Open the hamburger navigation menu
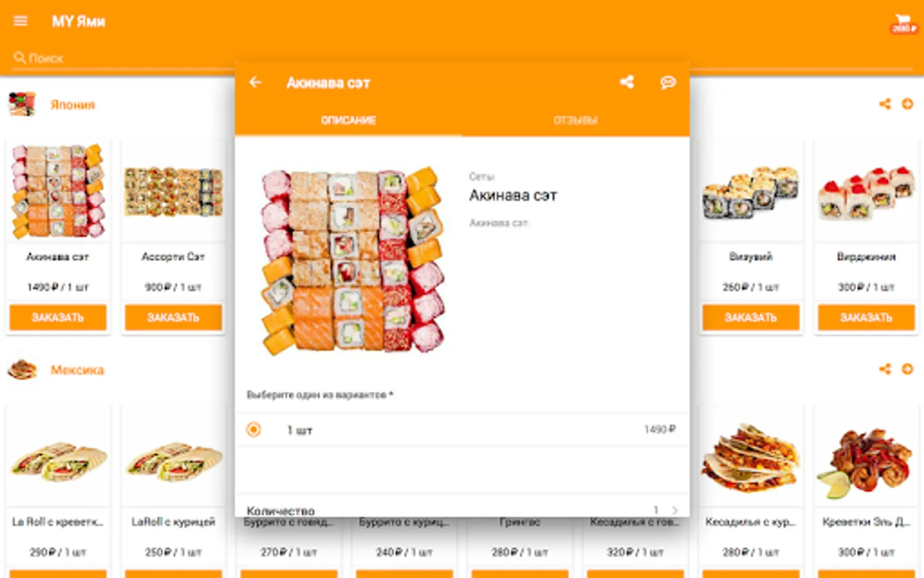Screen dimensions: 924x578 [21, 21]
